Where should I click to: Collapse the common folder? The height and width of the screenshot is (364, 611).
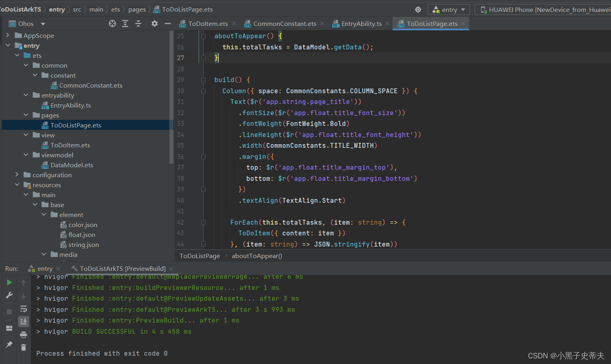pyautogui.click(x=26, y=65)
